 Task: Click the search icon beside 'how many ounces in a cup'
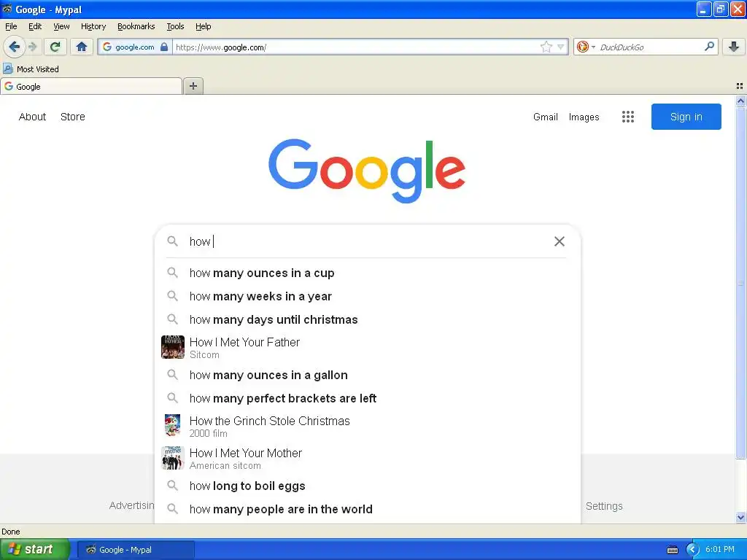coord(172,273)
